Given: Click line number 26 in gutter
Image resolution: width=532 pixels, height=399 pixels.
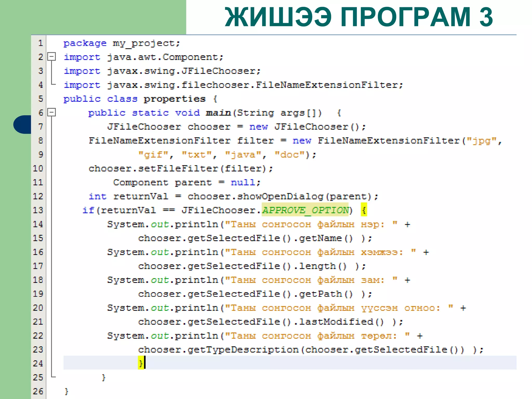Looking at the screenshot, I should click(x=38, y=391).
